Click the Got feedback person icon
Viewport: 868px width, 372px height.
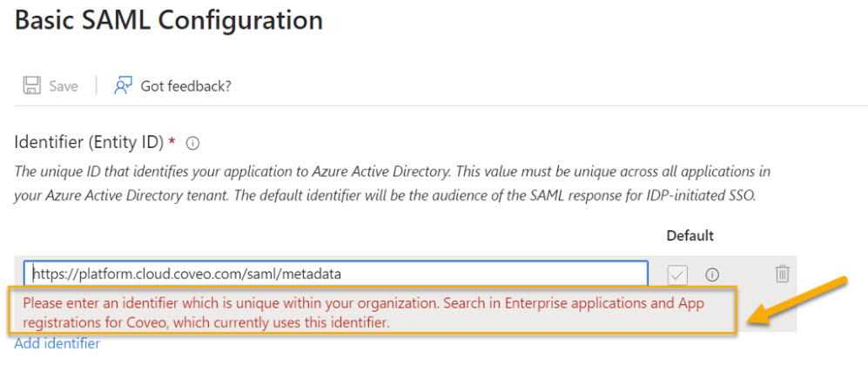point(123,85)
